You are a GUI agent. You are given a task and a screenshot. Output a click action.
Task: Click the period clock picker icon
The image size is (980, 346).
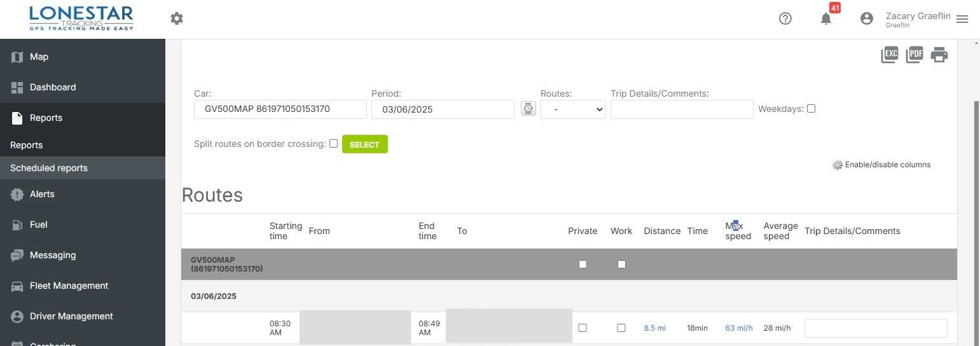[x=528, y=109]
